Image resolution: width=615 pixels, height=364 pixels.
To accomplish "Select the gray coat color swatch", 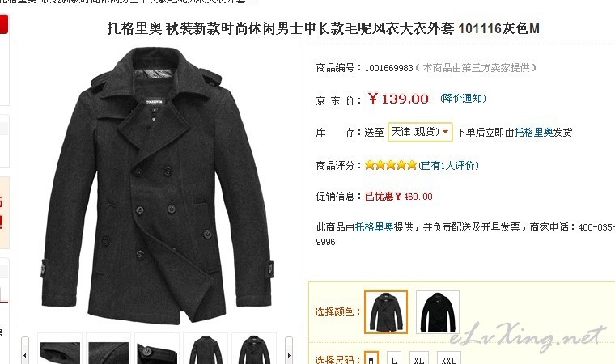I will coord(386,312).
